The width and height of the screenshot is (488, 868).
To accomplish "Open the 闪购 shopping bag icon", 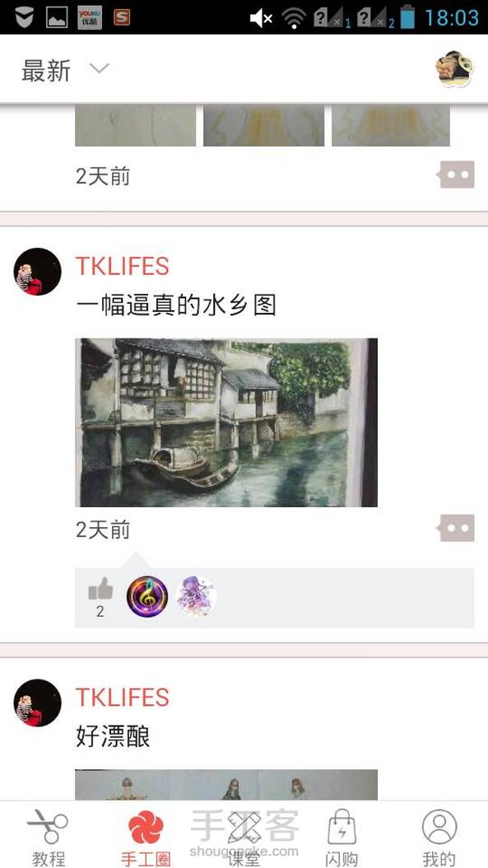I will (x=342, y=827).
